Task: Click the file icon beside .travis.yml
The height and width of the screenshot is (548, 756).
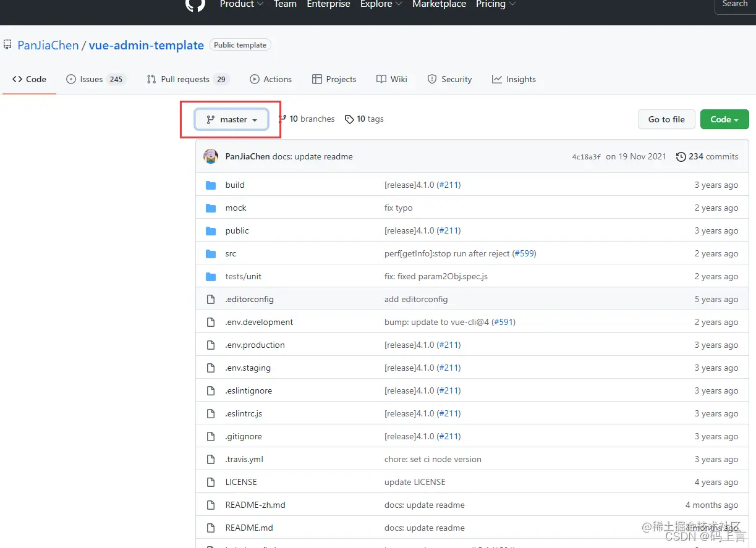Action: click(211, 459)
